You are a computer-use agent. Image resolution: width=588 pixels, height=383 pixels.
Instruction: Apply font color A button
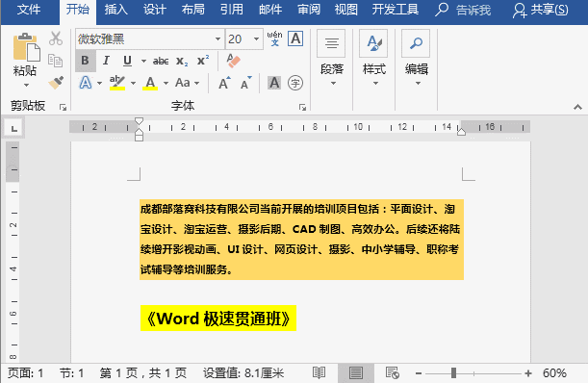click(150, 83)
